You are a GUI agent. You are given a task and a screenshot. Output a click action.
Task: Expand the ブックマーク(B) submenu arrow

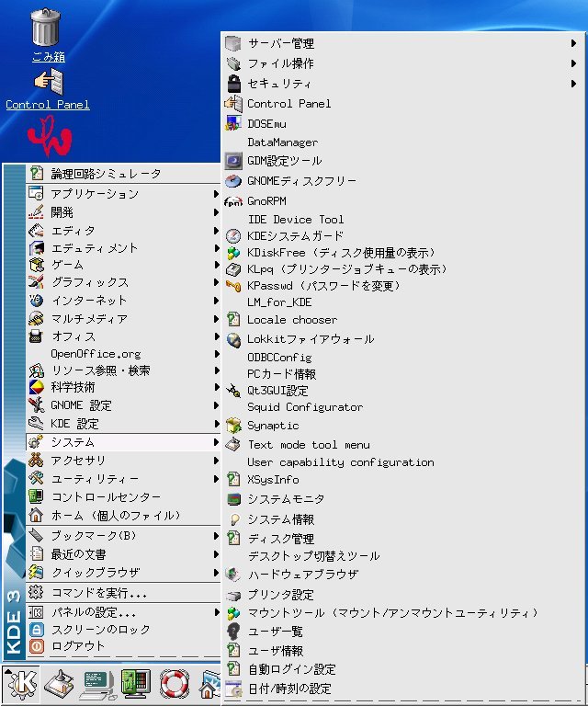[x=216, y=536]
